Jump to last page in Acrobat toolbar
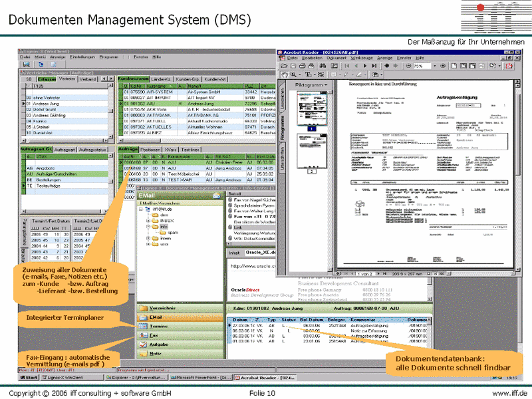 (374, 66)
